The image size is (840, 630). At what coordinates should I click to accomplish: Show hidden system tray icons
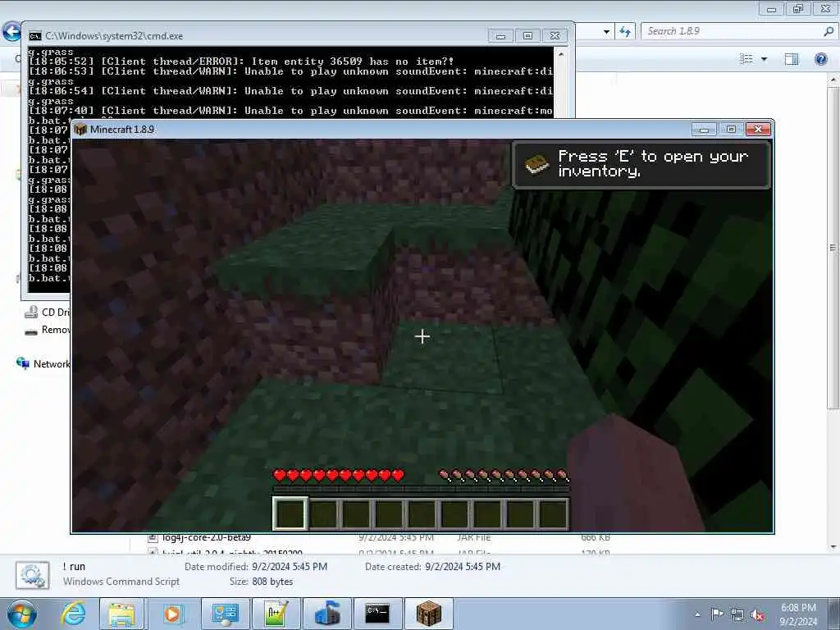pos(697,614)
